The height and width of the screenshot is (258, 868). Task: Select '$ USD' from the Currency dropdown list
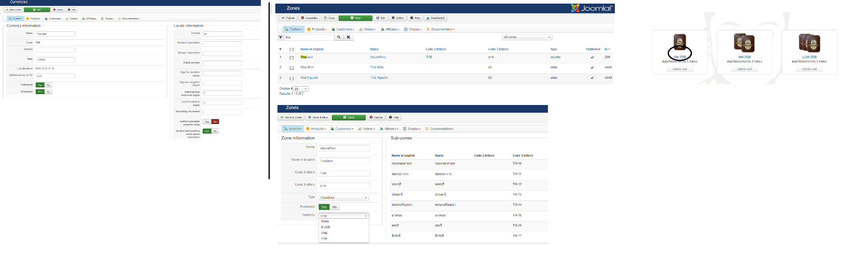(x=325, y=227)
